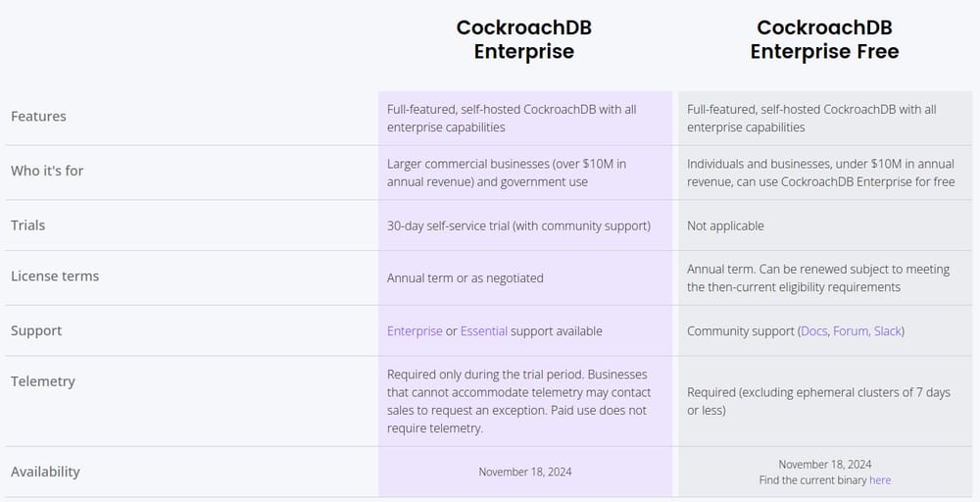Image resolution: width=980 pixels, height=502 pixels.
Task: Click the 'Required (excluding ephemeral clusters' telemetry text
Action: pos(818,393)
